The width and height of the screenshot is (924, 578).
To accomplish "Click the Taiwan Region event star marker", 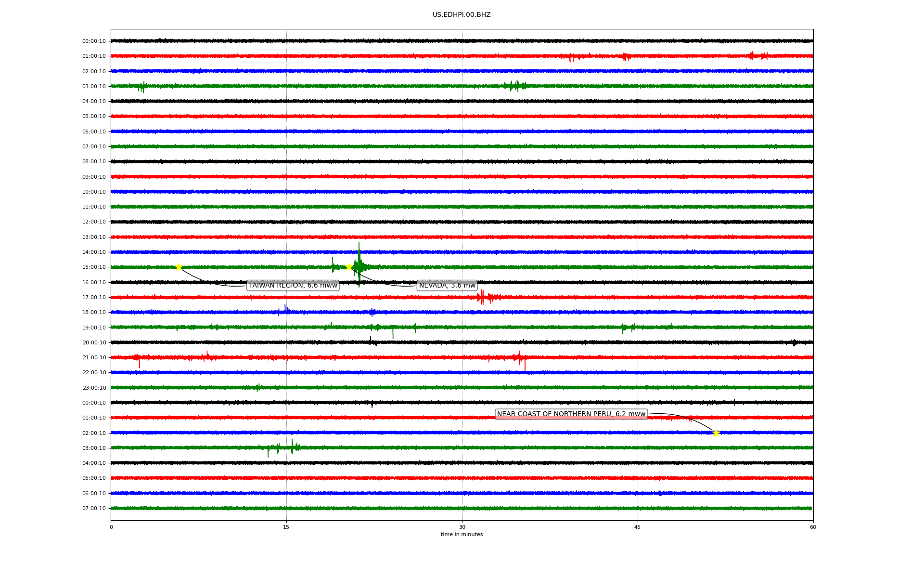I will [x=179, y=267].
